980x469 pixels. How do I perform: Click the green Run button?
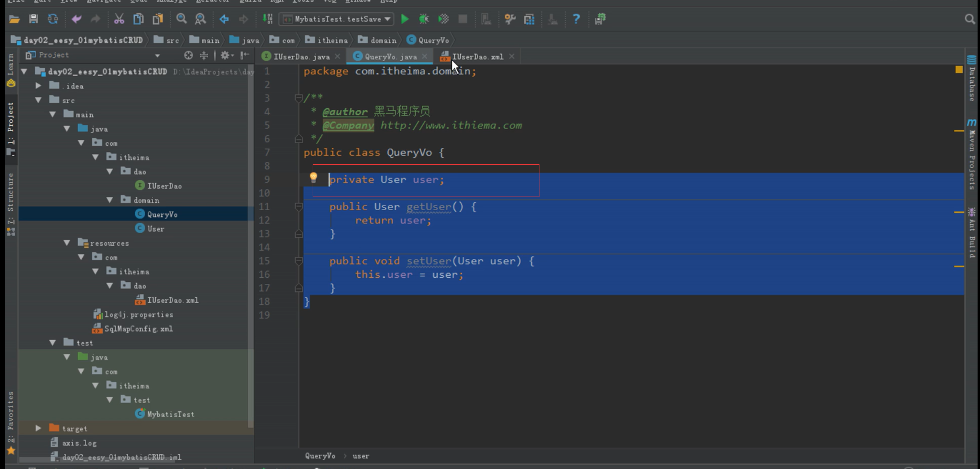[405, 19]
